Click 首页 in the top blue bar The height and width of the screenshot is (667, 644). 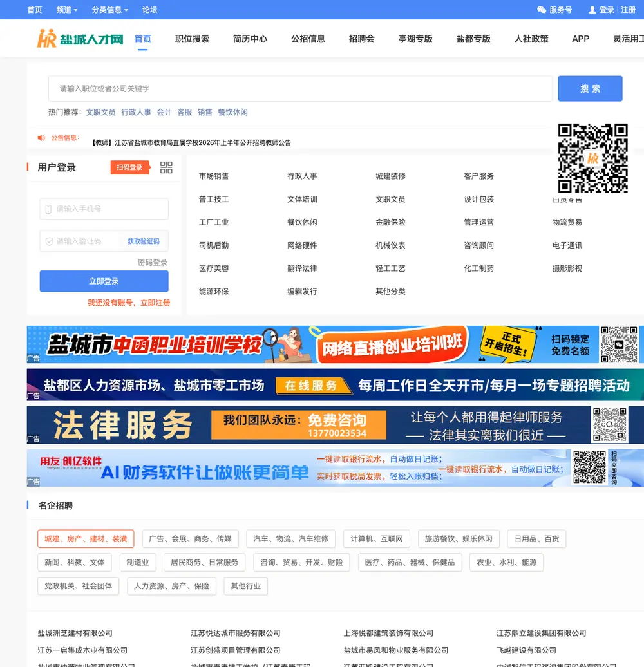[35, 10]
